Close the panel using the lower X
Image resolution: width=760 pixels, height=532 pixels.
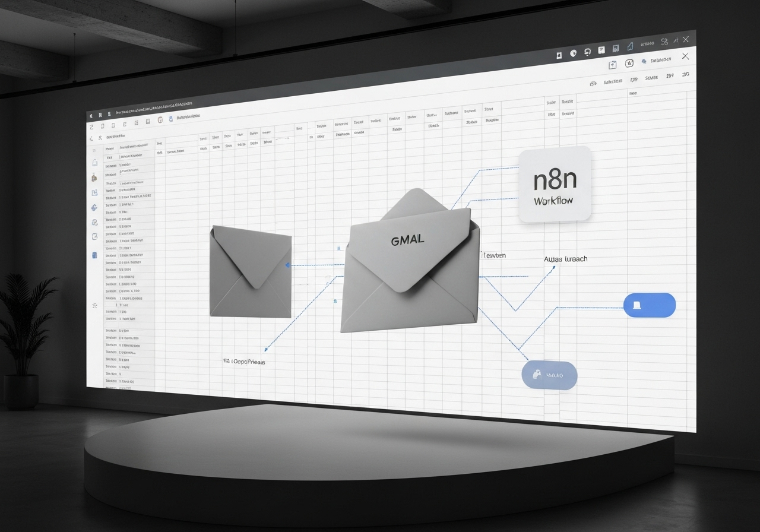(x=686, y=56)
